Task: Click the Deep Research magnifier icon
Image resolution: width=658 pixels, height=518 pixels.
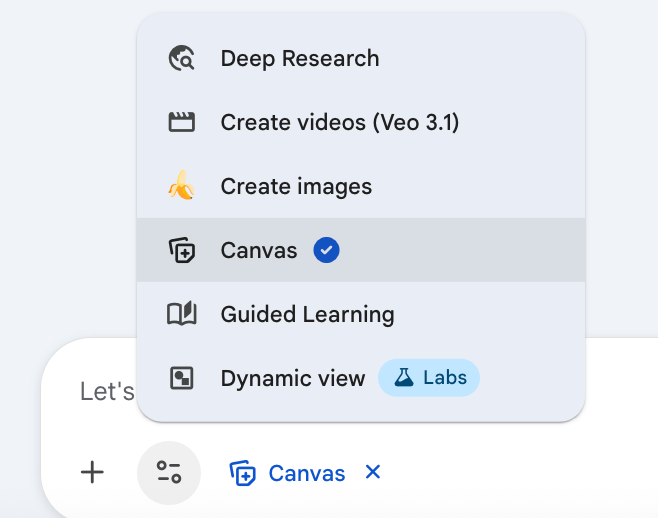Action: 181,59
